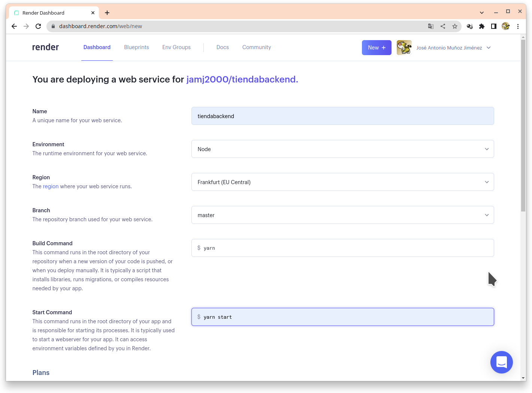
Task: Click the Build Command field with yarn
Action: click(342, 248)
